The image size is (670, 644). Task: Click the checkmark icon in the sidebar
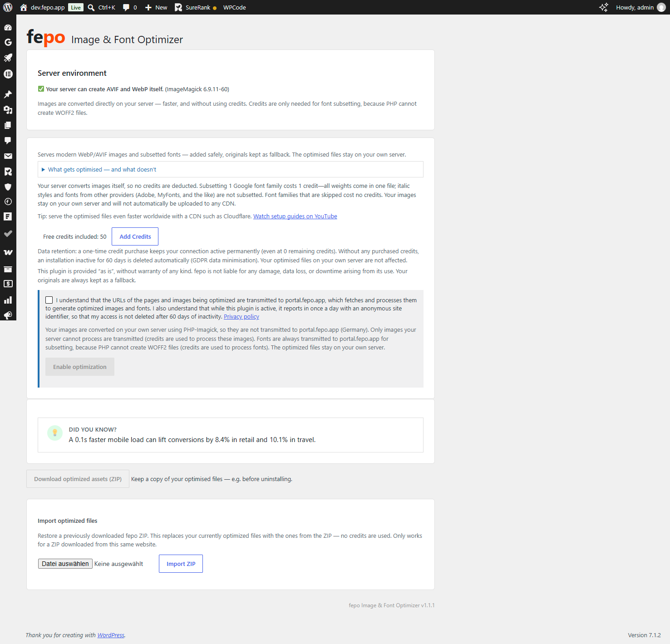[8, 234]
